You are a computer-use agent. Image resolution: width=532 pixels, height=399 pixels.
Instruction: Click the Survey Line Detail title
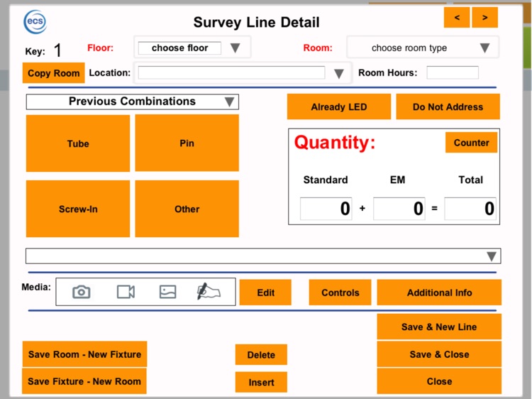[x=257, y=23]
